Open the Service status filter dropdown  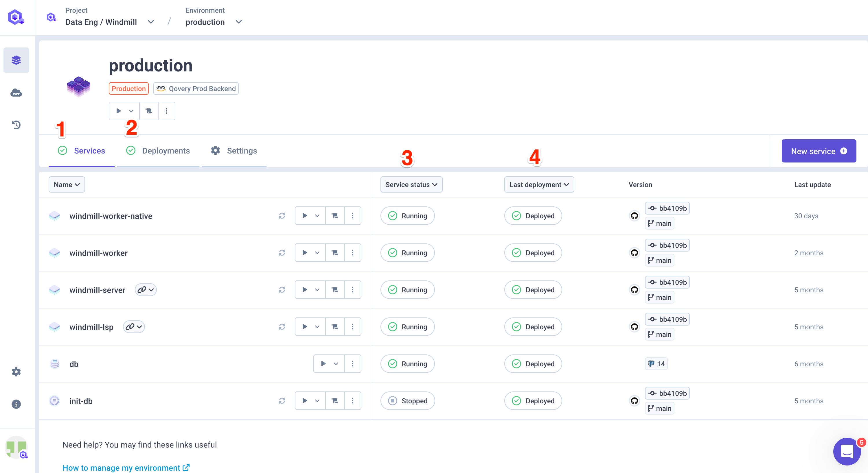coord(411,184)
